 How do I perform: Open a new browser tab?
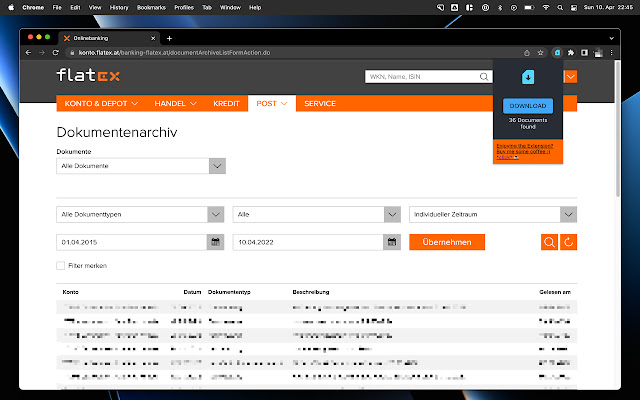(x=169, y=38)
